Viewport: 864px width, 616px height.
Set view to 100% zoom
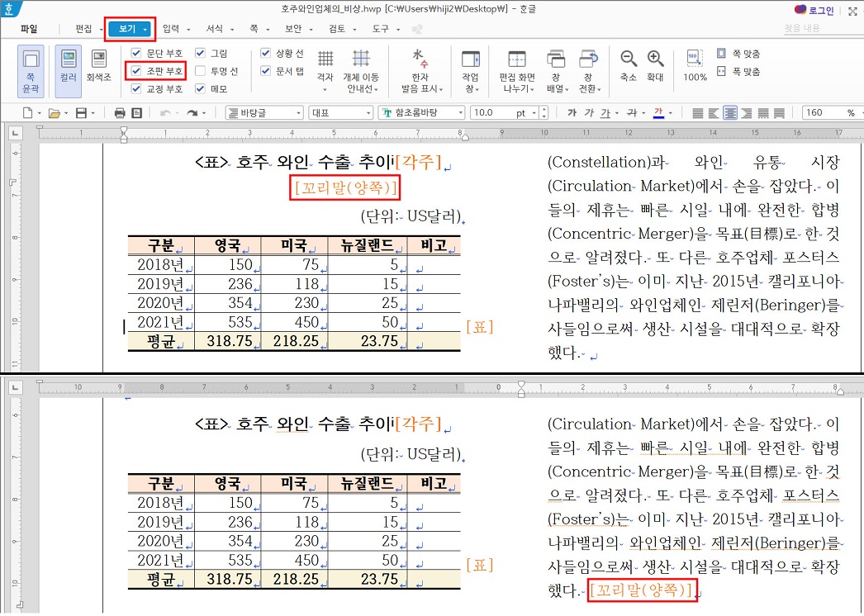click(x=695, y=66)
